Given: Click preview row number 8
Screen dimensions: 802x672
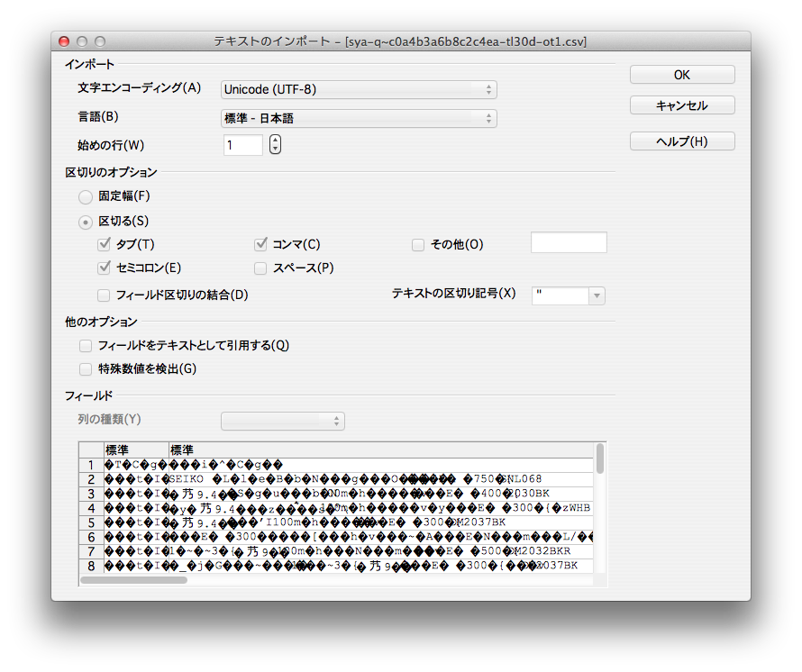Looking at the screenshot, I should tap(91, 566).
